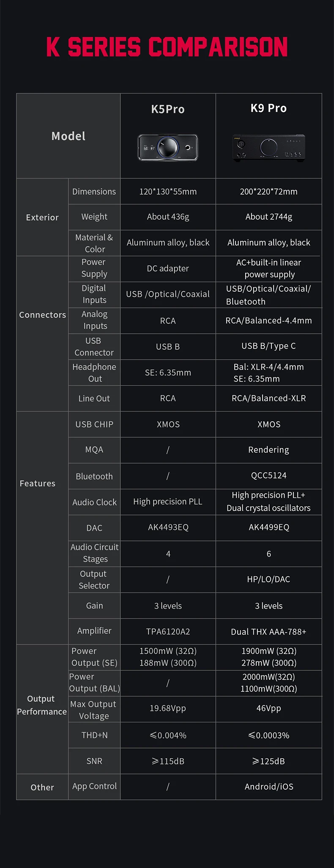Select the Dimensions row label
Viewport: 334px width, 868px height.
coord(94,191)
